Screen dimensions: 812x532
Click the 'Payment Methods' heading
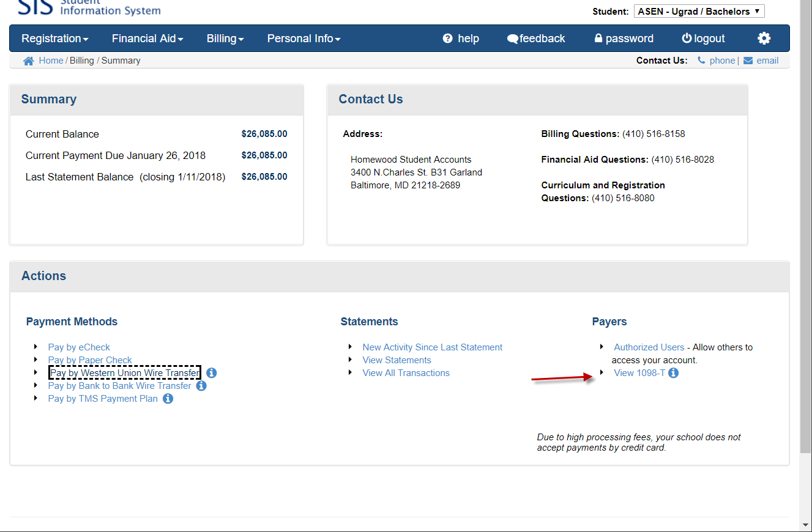coord(72,322)
